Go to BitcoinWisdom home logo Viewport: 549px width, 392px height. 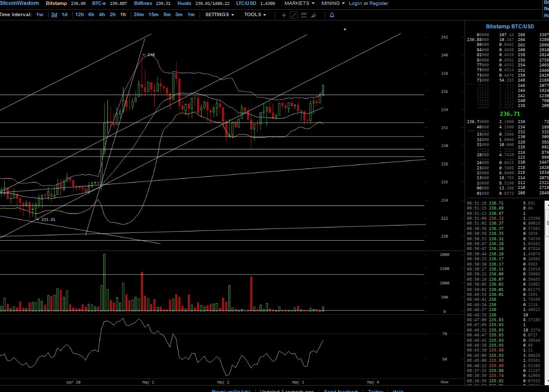pos(19,3)
